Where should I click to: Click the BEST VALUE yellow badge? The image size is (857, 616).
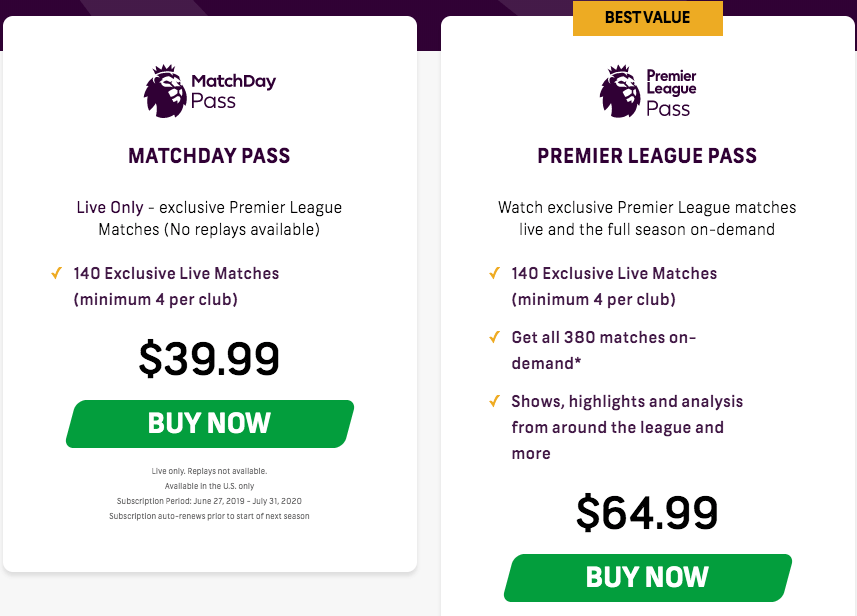click(x=648, y=18)
